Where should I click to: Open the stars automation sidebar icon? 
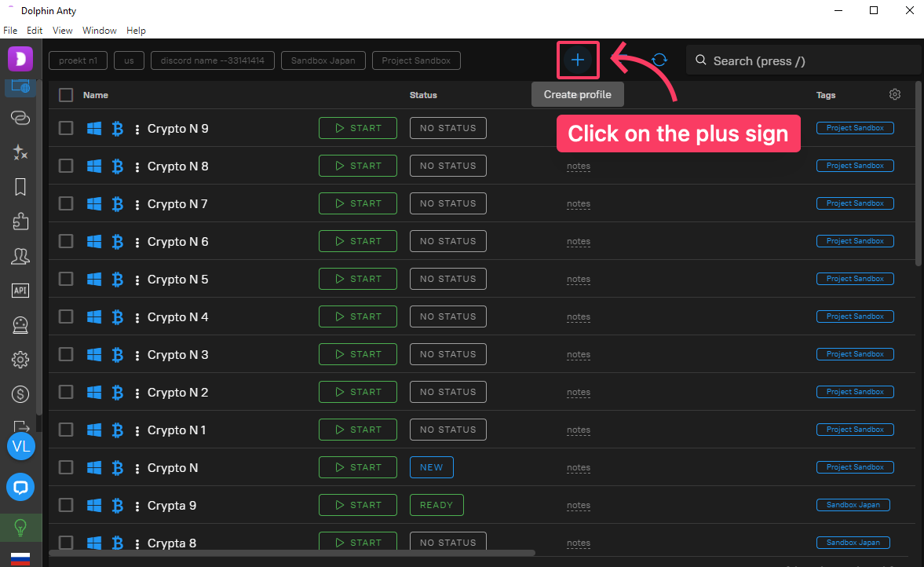coord(20,152)
